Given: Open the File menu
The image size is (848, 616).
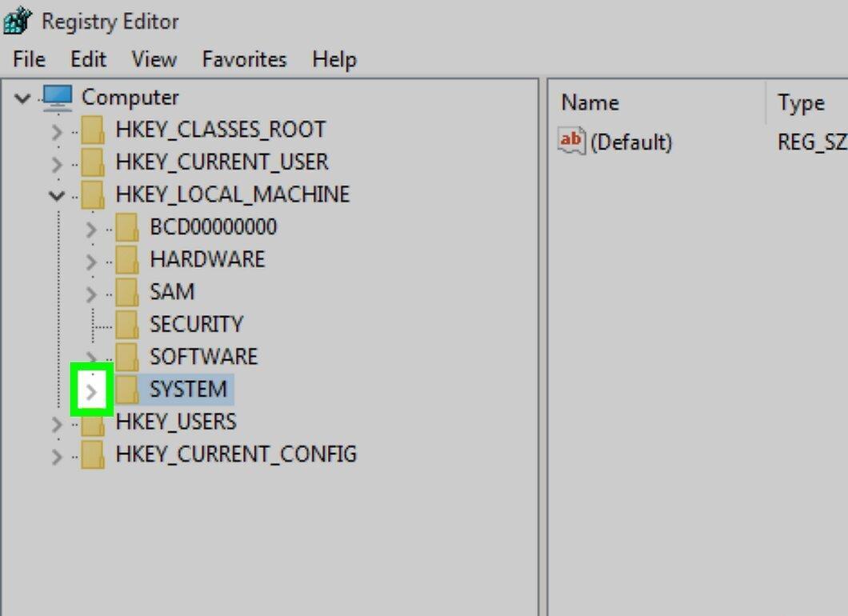Looking at the screenshot, I should [x=30, y=59].
